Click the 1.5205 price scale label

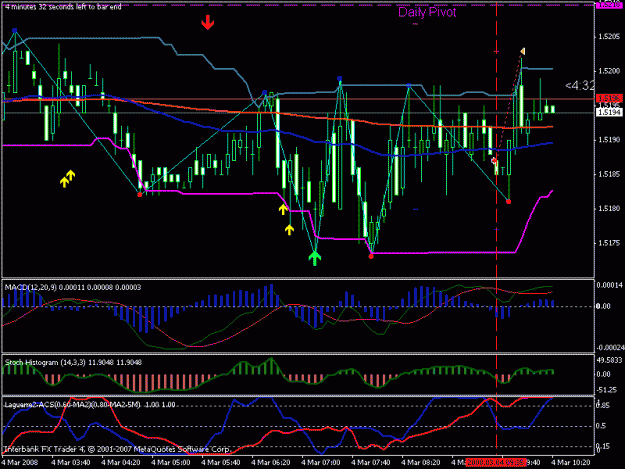[609, 37]
